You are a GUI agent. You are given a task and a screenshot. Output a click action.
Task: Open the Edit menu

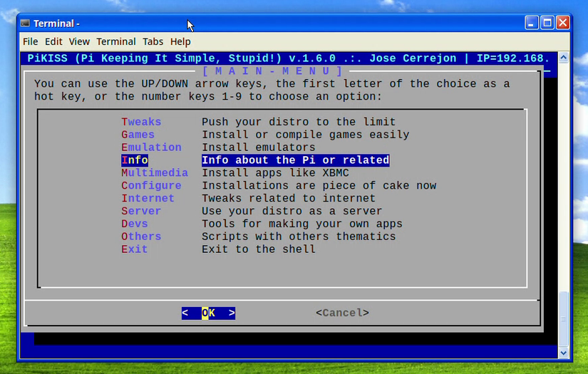click(53, 41)
